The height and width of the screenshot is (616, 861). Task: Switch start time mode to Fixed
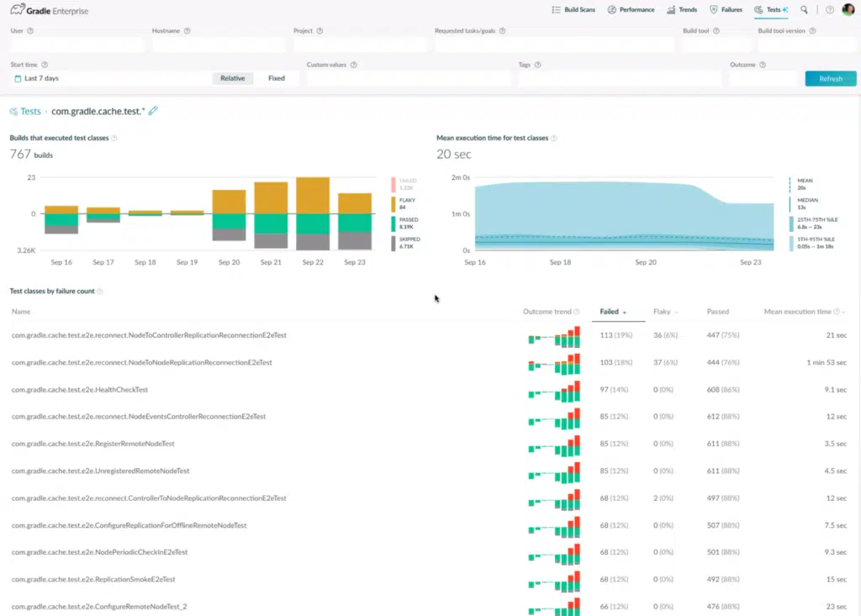click(277, 78)
